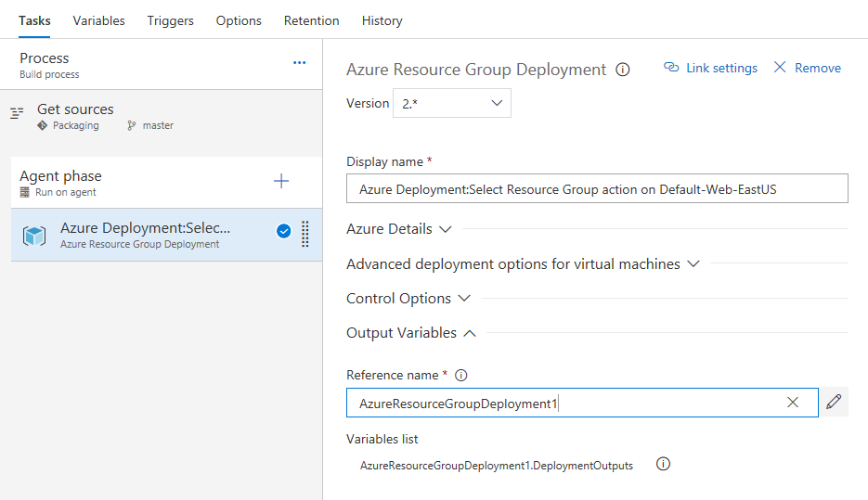Click the Remove link
The height and width of the screenshot is (500, 868).
point(818,68)
